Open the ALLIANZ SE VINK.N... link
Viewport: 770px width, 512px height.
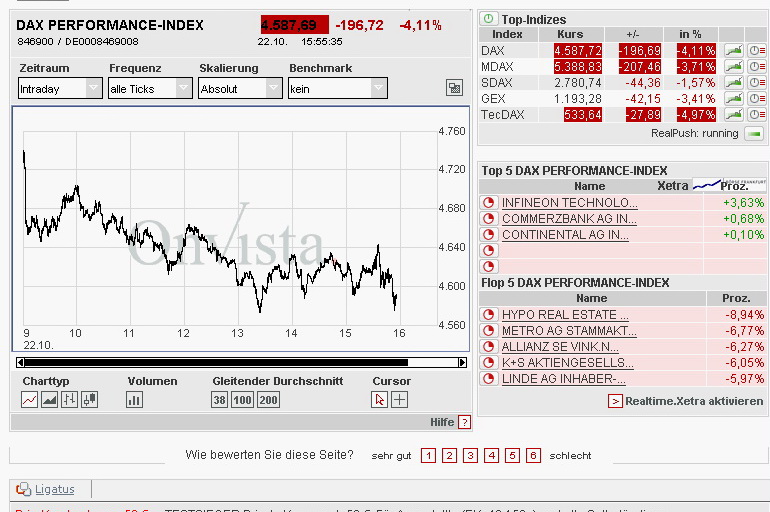click(560, 347)
